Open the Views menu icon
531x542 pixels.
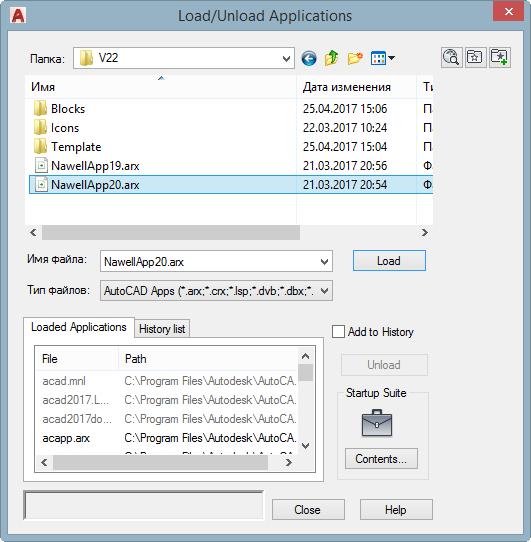coord(382,58)
